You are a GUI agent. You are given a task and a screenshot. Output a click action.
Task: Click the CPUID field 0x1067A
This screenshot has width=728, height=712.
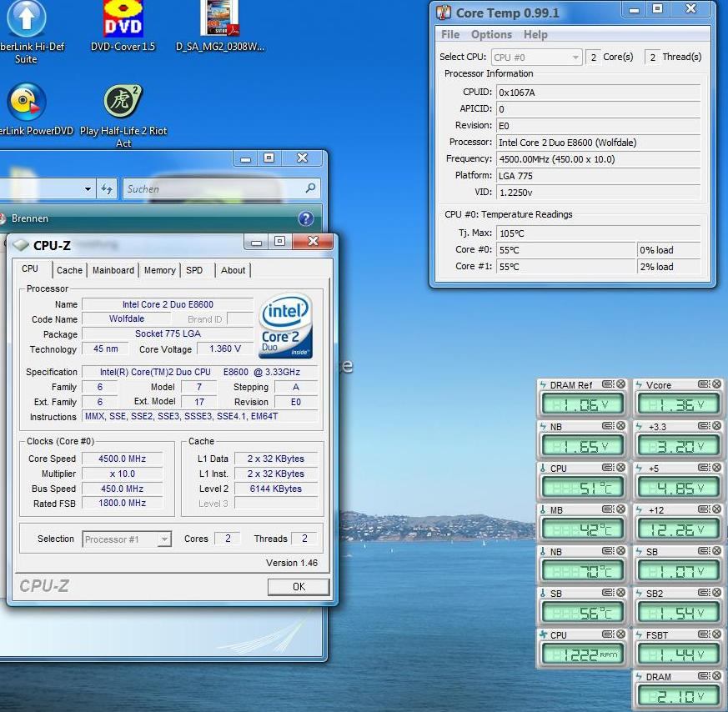(x=598, y=93)
